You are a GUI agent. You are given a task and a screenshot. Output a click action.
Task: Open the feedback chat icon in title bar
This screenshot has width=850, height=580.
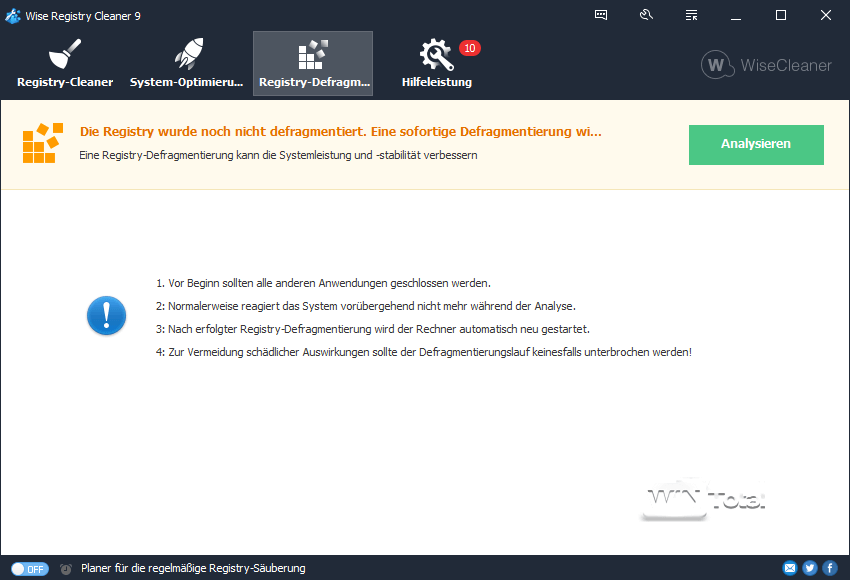pyautogui.click(x=601, y=15)
